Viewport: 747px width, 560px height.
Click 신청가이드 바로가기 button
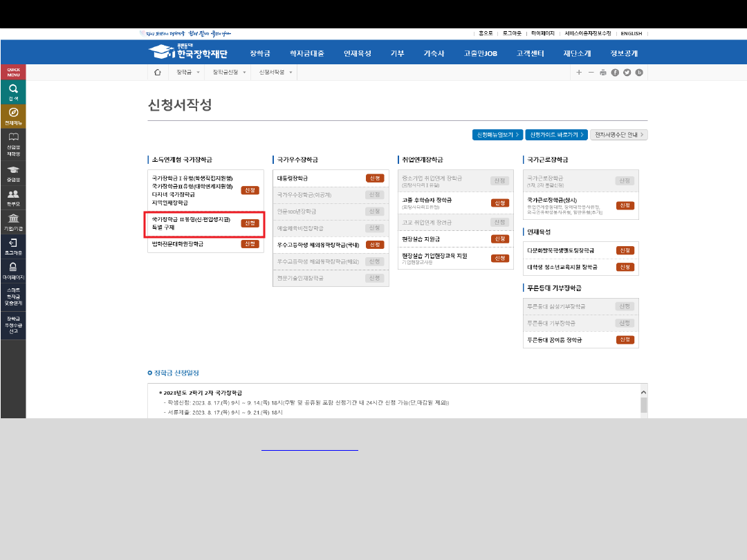pos(556,135)
